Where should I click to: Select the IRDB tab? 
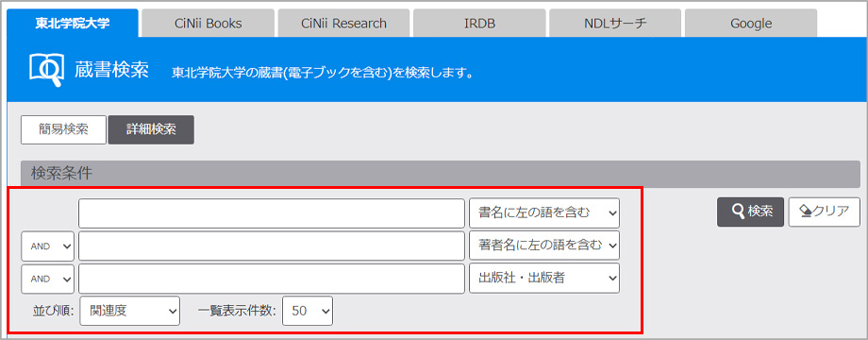479,24
